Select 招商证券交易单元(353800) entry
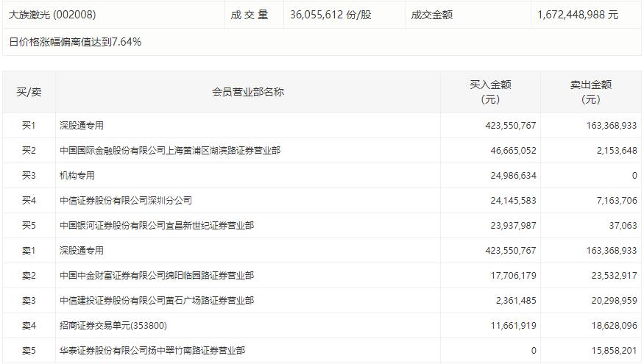644x364 pixels. point(113,326)
